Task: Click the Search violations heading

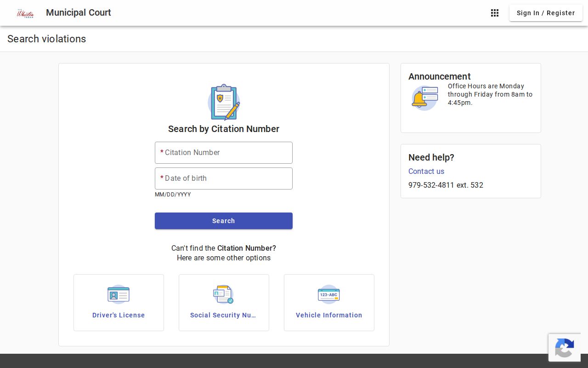Action: pyautogui.click(x=47, y=39)
